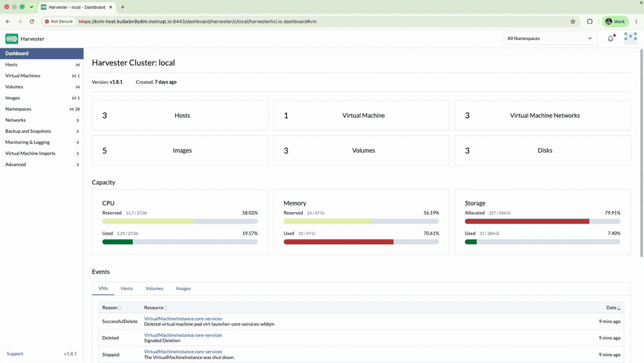Image resolution: width=644 pixels, height=363 pixels.
Task: Bookmark this page with star icon
Action: pos(573,21)
